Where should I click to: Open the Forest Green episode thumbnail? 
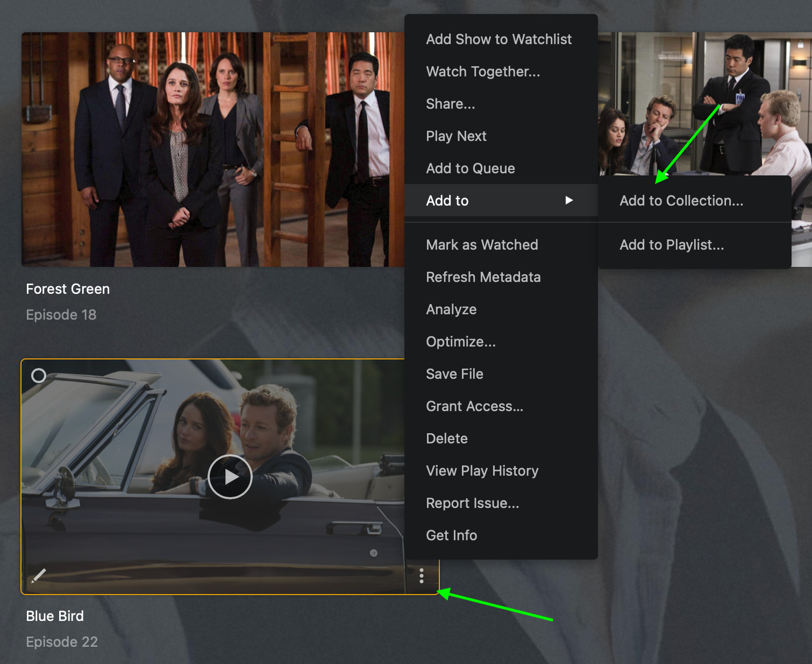click(x=213, y=150)
